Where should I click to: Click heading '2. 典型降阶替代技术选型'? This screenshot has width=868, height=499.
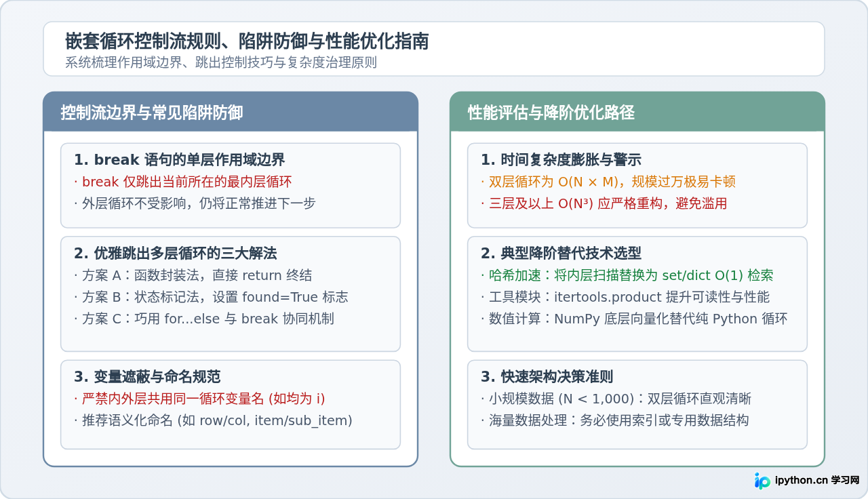(561, 254)
